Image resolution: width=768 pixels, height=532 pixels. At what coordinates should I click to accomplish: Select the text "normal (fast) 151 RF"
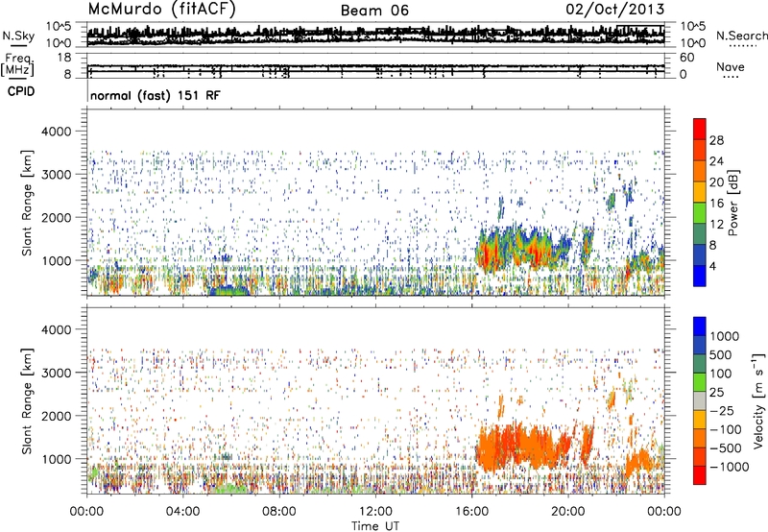156,95
